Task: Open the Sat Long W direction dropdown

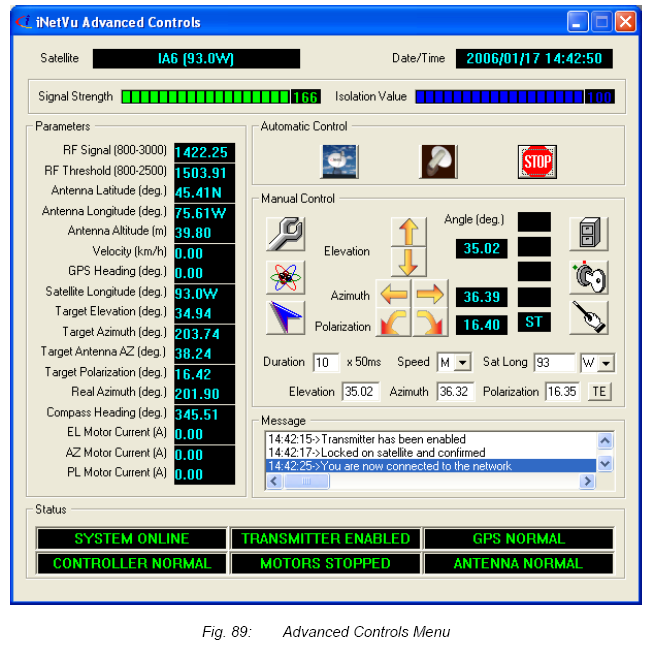Action: tap(606, 363)
